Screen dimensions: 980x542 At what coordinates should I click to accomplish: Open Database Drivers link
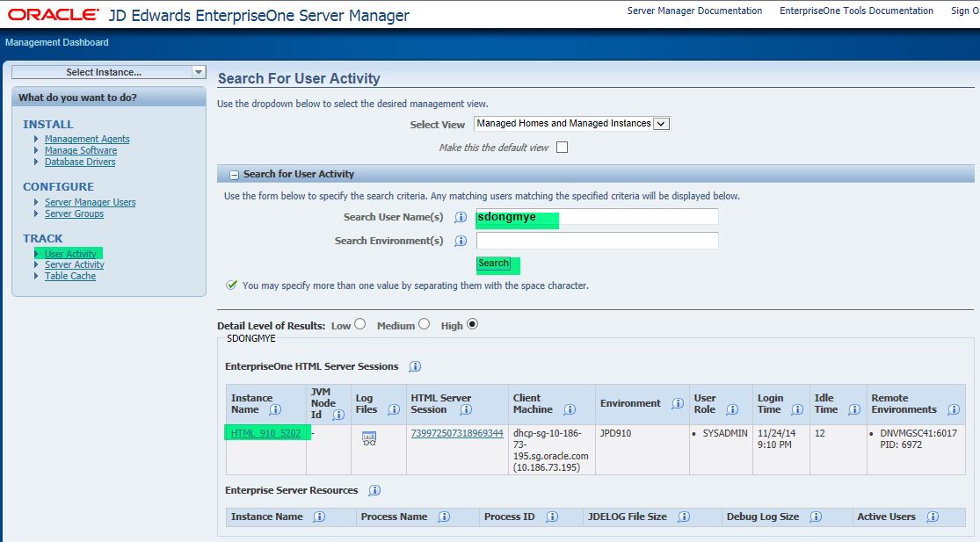(x=80, y=162)
